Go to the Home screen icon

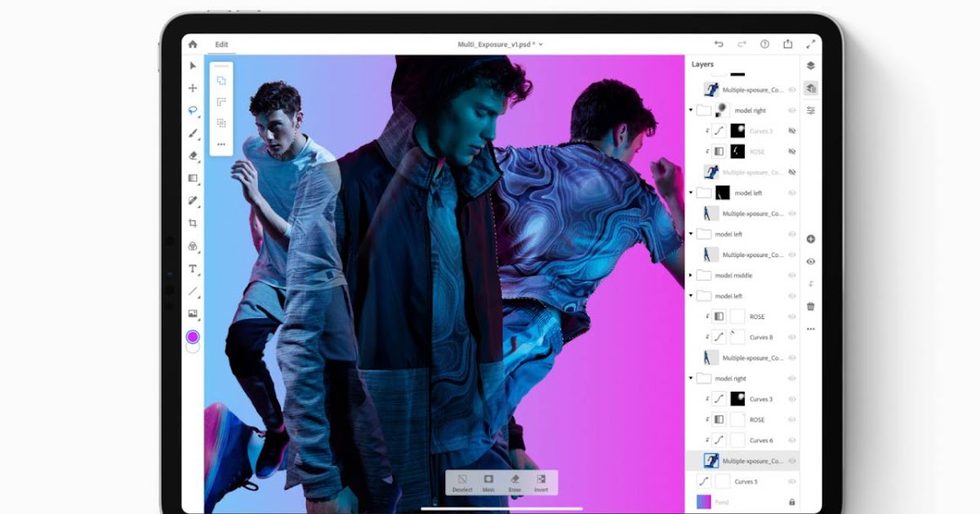pos(193,44)
